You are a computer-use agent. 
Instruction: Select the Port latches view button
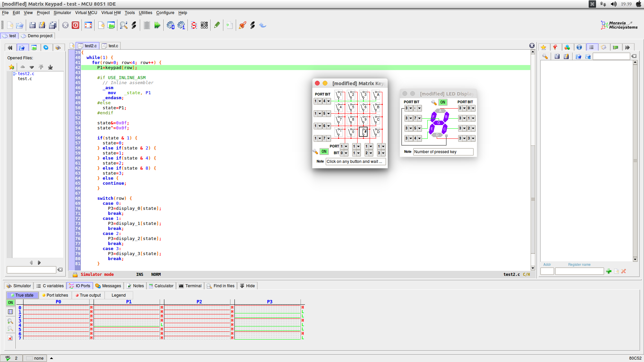click(55, 295)
